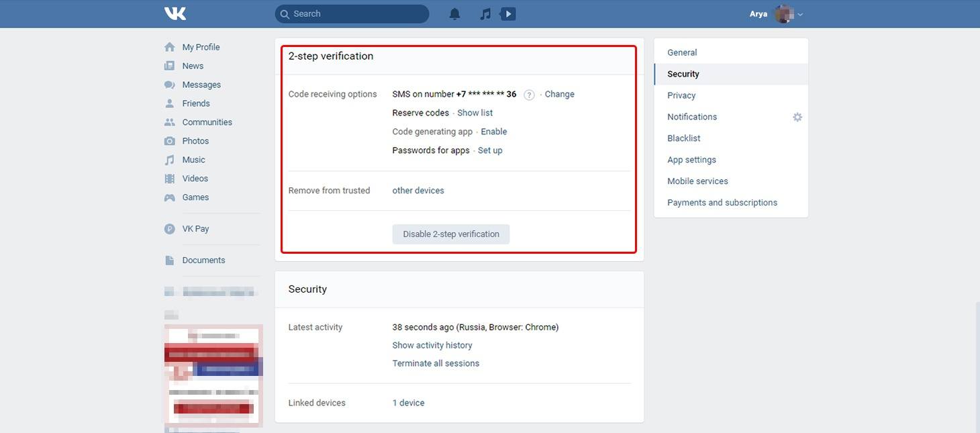Click the Photos camera icon

click(x=170, y=141)
